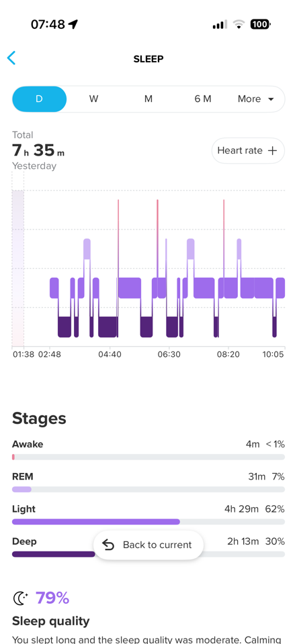
Task: Tap the Deep stage row
Action: click(x=148, y=547)
